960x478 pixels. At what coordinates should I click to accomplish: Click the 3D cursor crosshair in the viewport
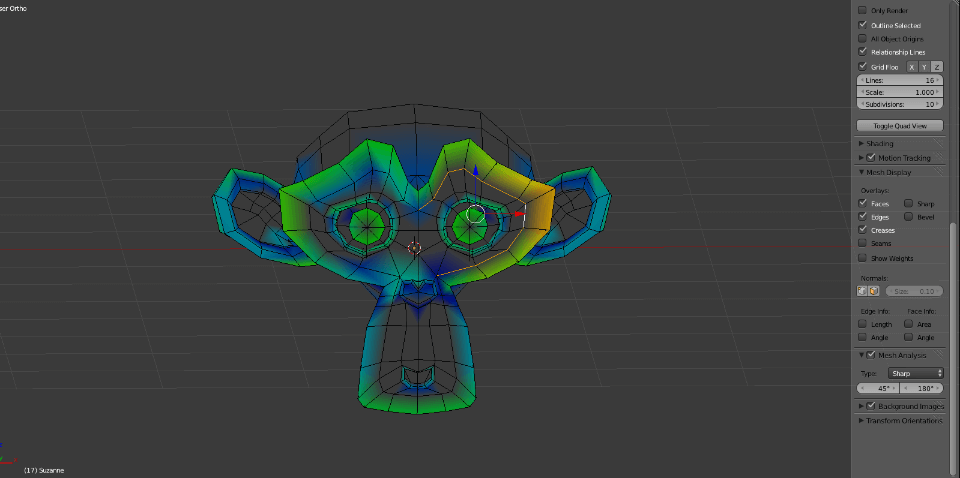414,248
